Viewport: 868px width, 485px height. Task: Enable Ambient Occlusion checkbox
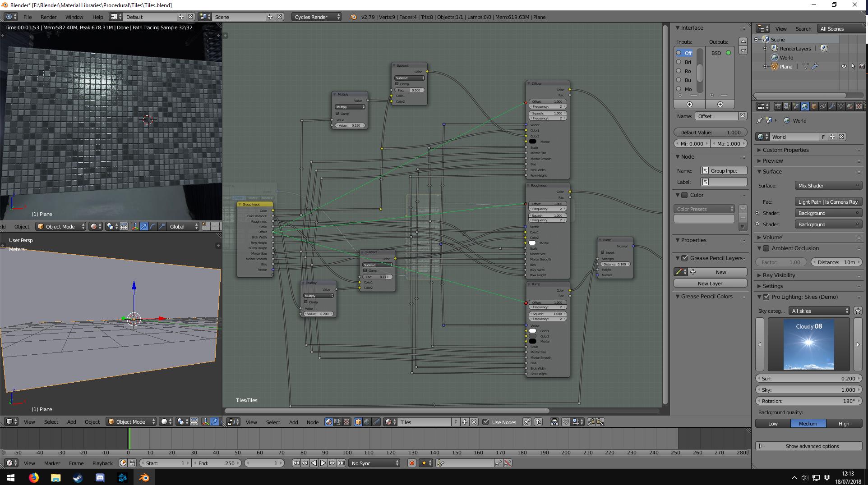pos(766,248)
